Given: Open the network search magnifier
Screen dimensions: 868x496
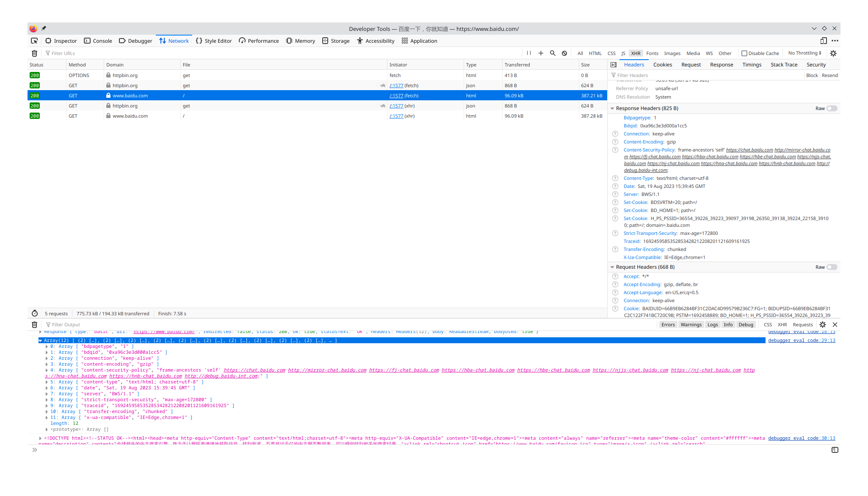Looking at the screenshot, I should (x=553, y=53).
